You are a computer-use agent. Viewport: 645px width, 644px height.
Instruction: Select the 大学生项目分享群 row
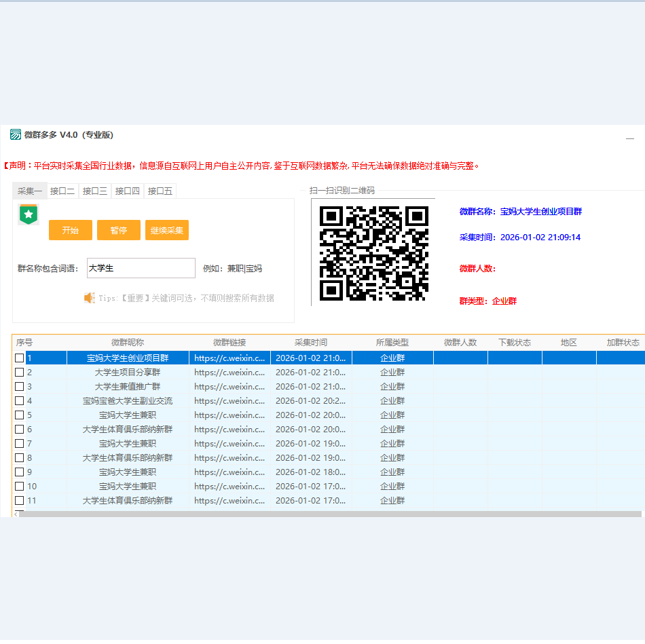(128, 373)
